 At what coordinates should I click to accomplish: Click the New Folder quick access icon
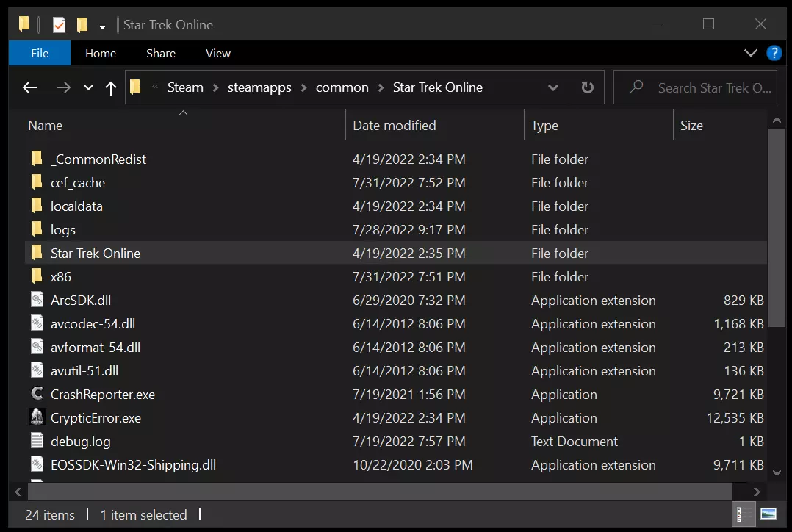82,25
